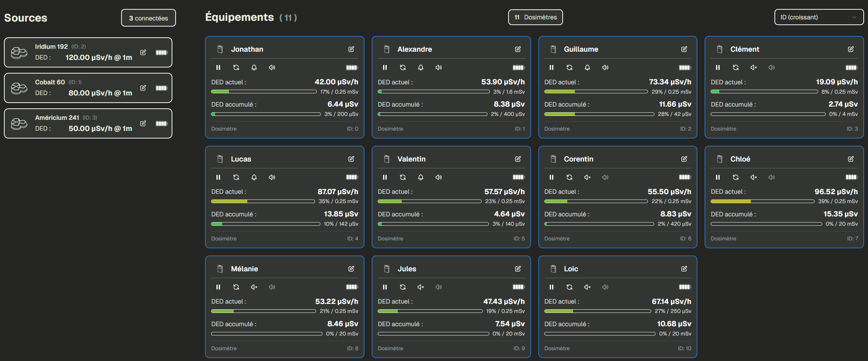Image resolution: width=868 pixels, height=361 pixels.
Task: Toggle the alarm bell on Lucas's card
Action: pos(254,177)
